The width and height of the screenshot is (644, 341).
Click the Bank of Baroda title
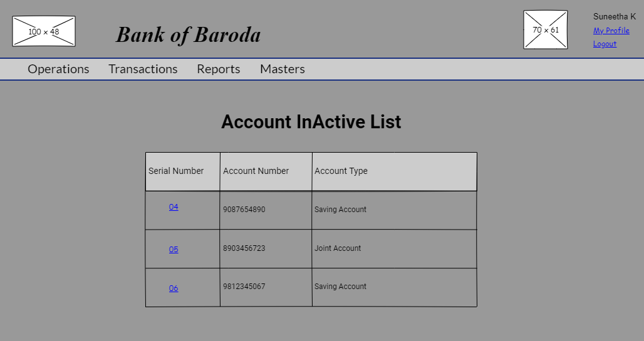188,34
